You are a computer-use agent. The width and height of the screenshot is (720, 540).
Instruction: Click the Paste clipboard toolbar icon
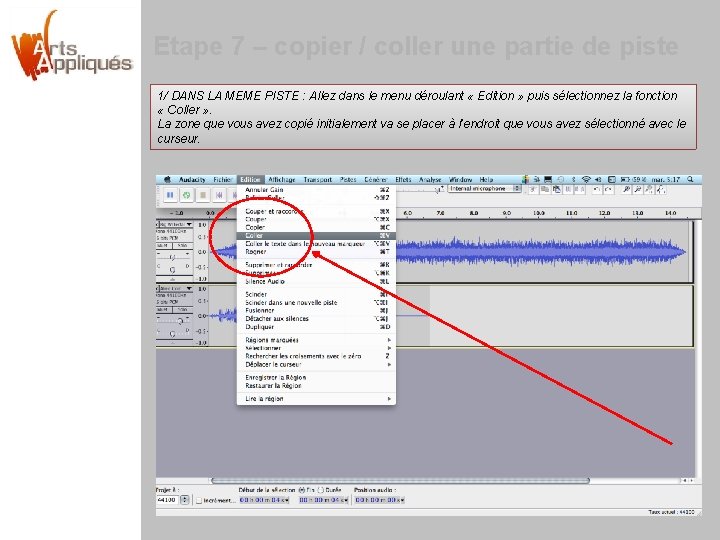click(557, 189)
